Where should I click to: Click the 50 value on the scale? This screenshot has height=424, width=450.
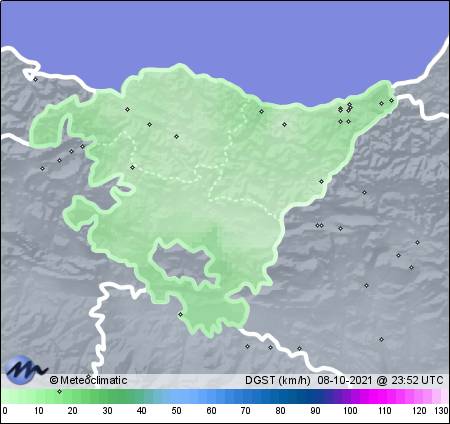click(x=176, y=411)
